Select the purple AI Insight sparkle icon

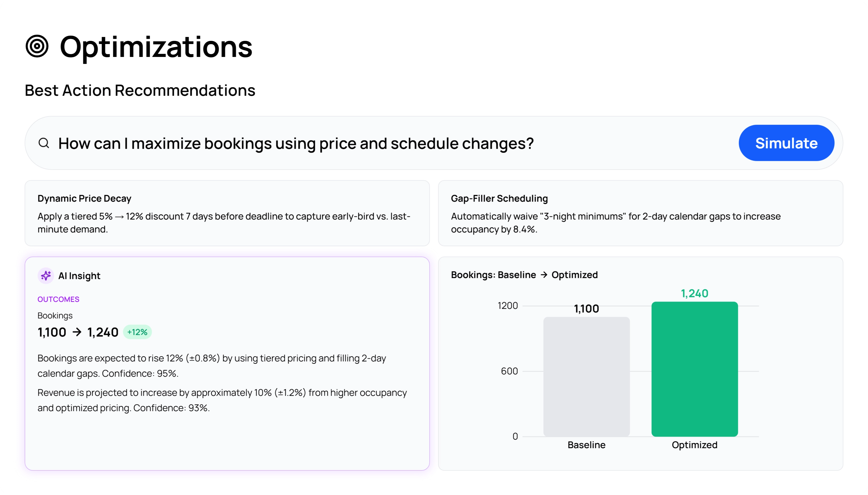[46, 276]
